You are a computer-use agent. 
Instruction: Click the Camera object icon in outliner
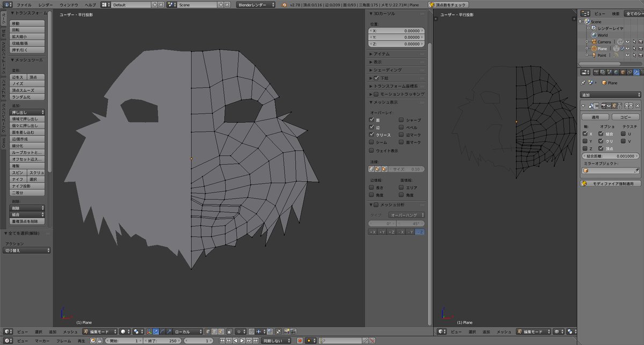[x=594, y=41]
